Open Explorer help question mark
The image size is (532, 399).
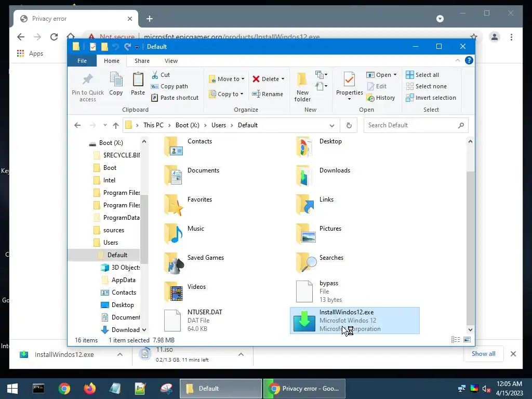click(469, 60)
